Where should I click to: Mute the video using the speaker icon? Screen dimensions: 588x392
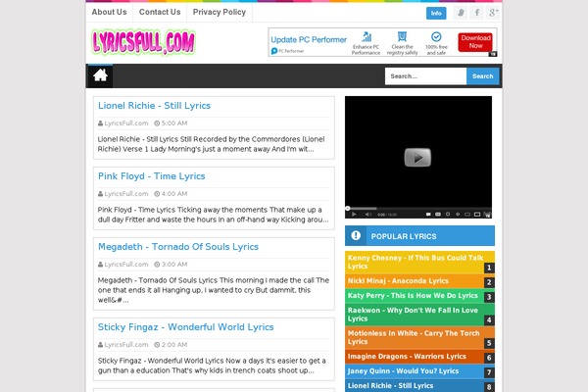click(368, 215)
